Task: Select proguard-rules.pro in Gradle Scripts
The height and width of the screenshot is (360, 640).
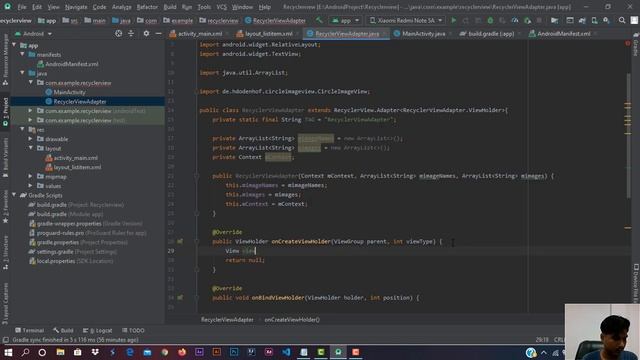Action: pyautogui.click(x=60, y=233)
